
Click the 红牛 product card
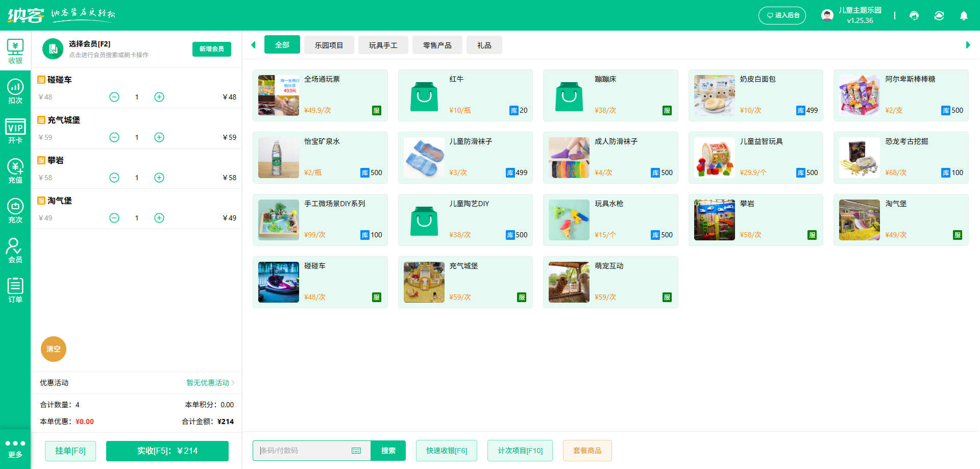[465, 95]
